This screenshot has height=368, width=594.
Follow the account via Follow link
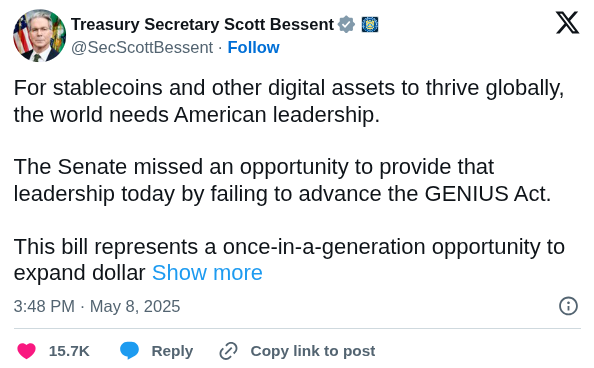(253, 48)
